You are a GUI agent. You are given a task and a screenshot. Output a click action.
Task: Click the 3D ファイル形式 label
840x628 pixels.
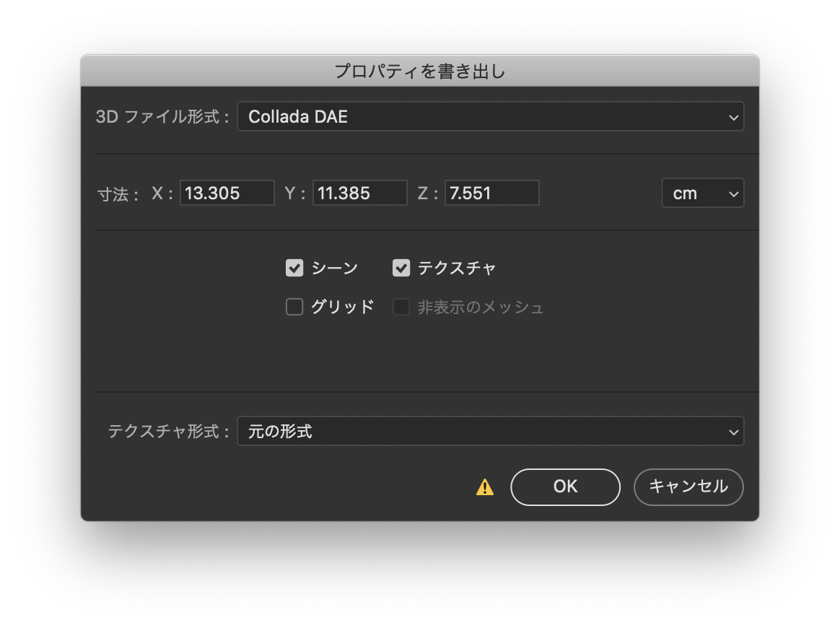point(162,117)
